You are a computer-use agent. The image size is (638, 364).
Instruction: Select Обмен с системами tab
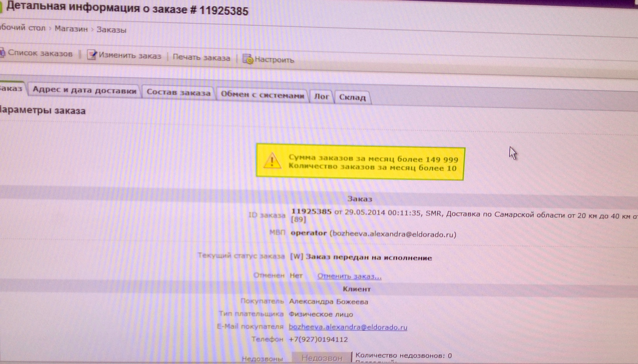tap(262, 95)
